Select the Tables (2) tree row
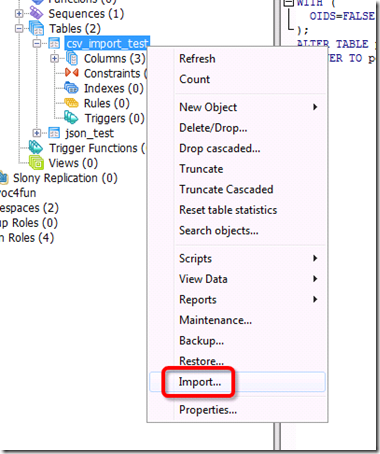 [75, 29]
